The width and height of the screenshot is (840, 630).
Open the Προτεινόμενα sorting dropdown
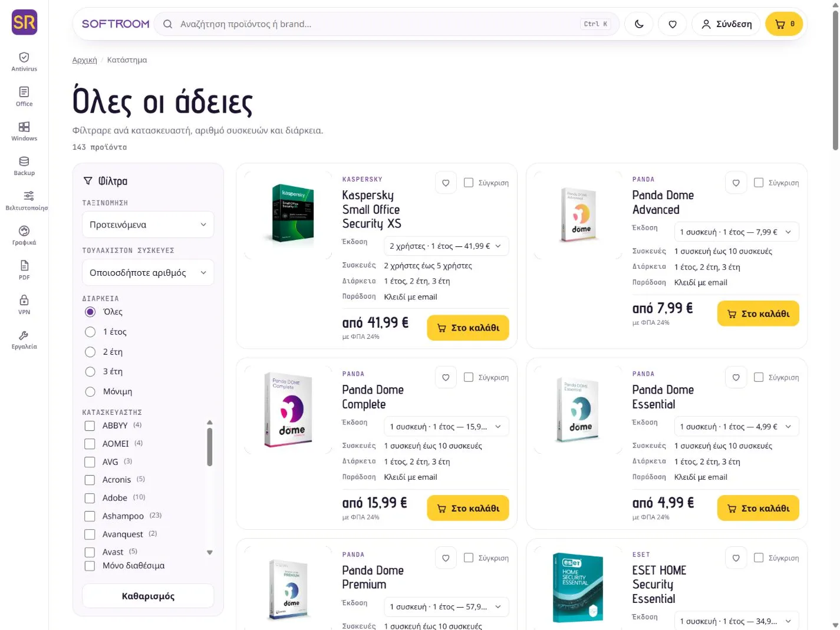pos(148,225)
